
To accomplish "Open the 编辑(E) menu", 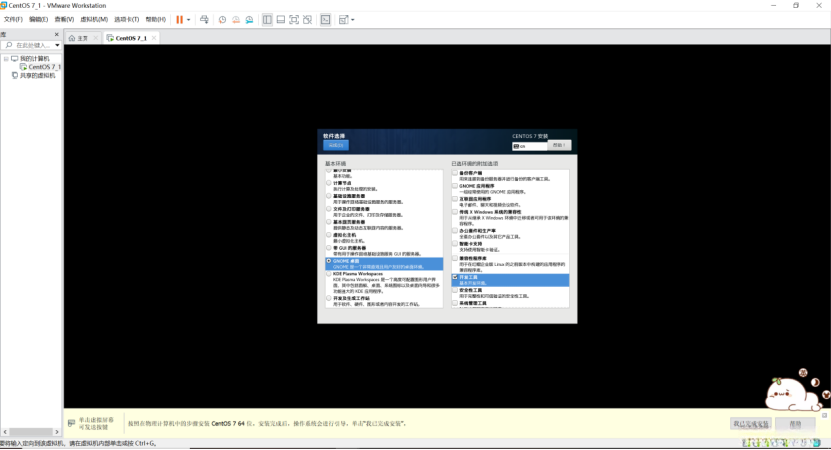I will (x=38, y=20).
